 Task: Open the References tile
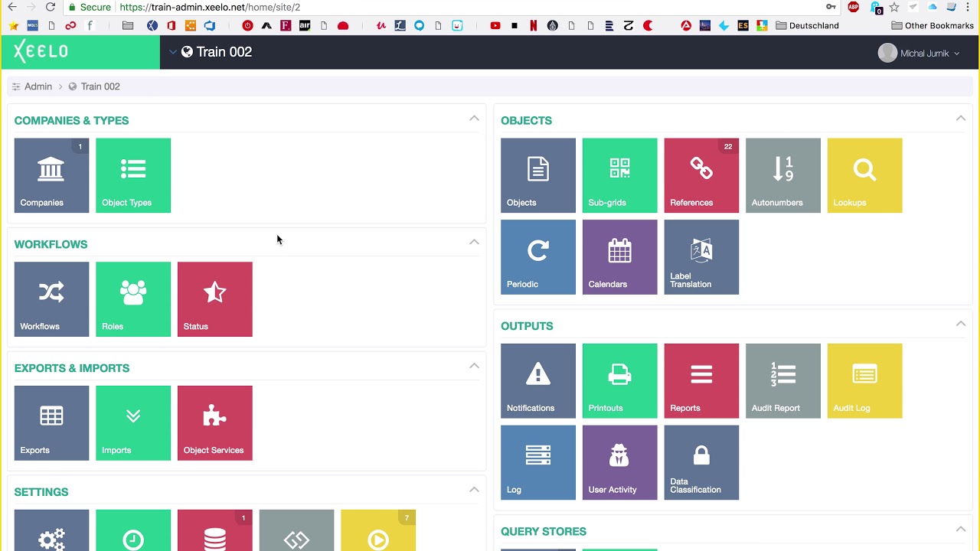[x=701, y=175]
